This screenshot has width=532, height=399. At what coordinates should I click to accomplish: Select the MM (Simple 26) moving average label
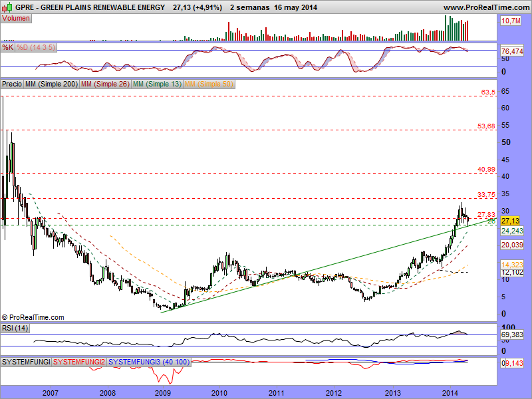pos(106,84)
